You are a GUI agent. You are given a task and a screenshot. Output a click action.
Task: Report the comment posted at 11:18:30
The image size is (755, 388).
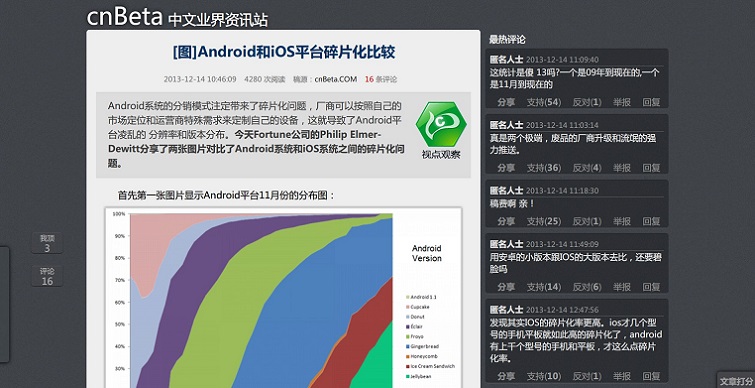pos(622,221)
